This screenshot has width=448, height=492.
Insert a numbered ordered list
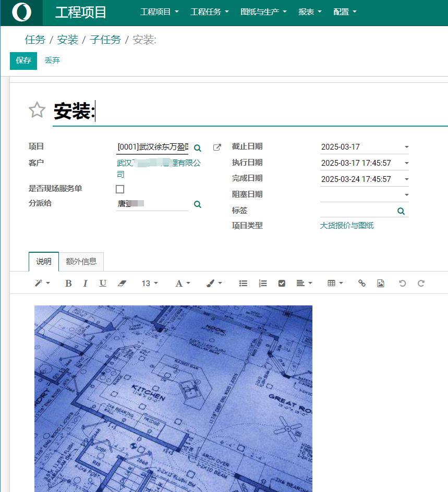[263, 283]
